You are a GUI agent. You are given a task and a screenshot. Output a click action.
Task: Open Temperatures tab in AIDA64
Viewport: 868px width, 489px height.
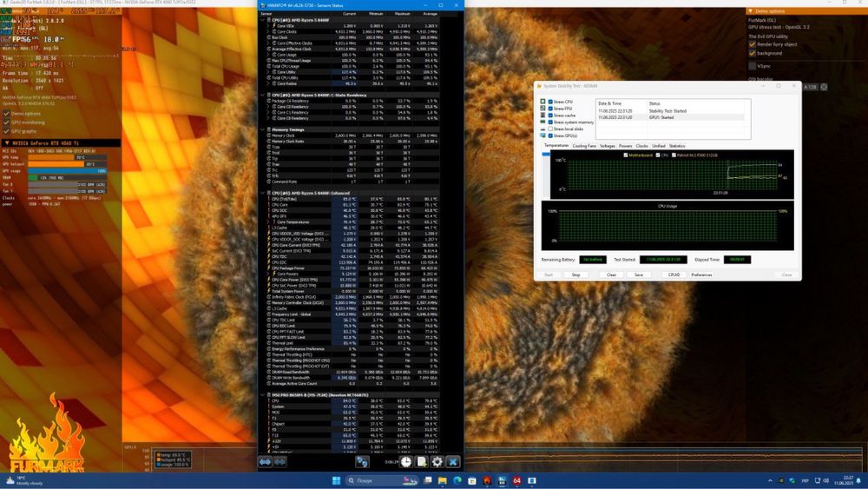pos(556,146)
